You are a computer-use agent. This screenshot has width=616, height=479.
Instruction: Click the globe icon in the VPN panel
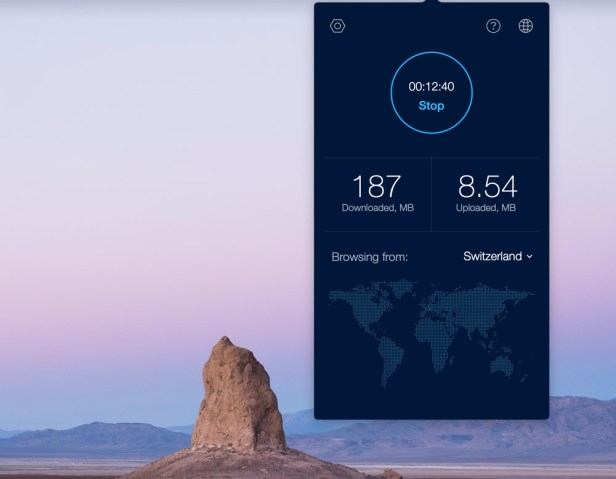[526, 26]
